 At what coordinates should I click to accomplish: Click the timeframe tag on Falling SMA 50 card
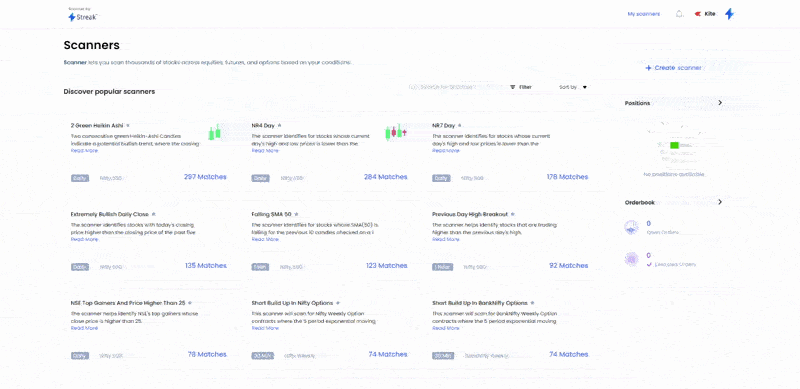260,267
